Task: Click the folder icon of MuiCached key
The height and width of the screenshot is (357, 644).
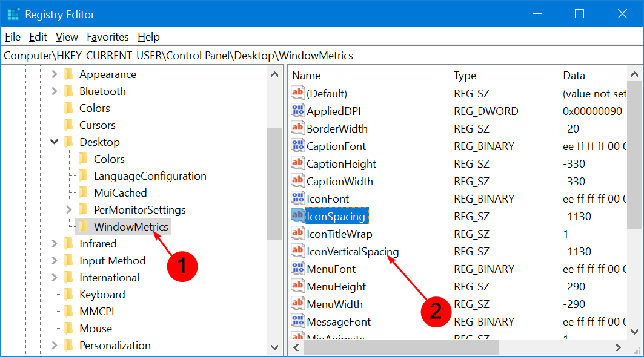Action: 83,192
